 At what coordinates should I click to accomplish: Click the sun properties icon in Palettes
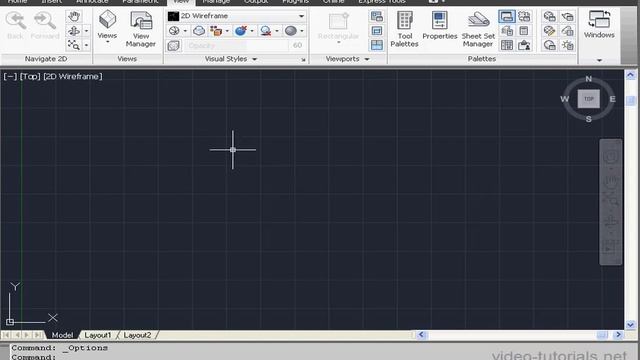567,45
